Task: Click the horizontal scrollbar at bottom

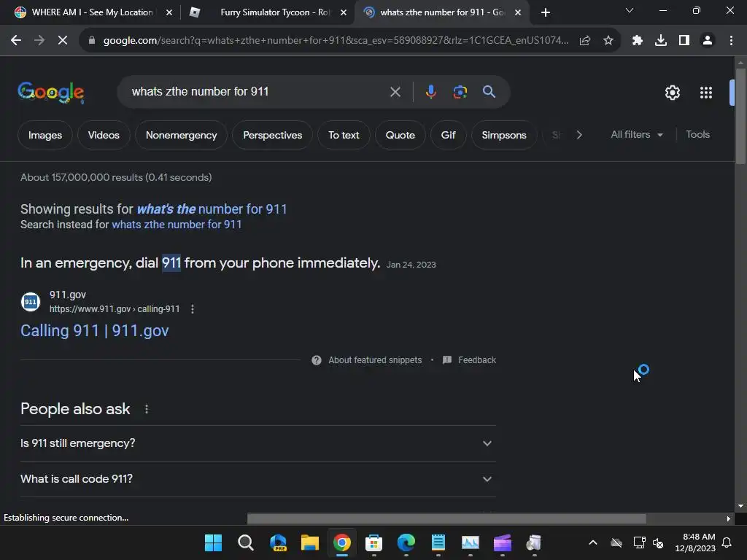Action: [x=447, y=518]
